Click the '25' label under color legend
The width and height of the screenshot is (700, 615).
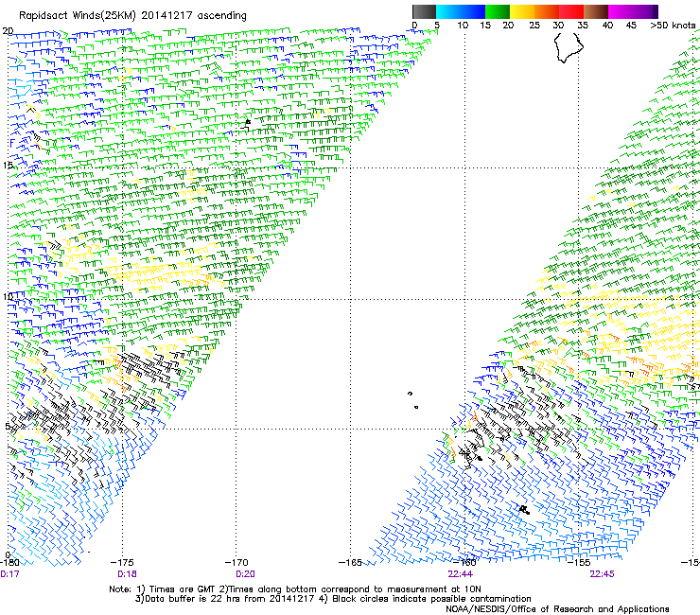(x=534, y=26)
